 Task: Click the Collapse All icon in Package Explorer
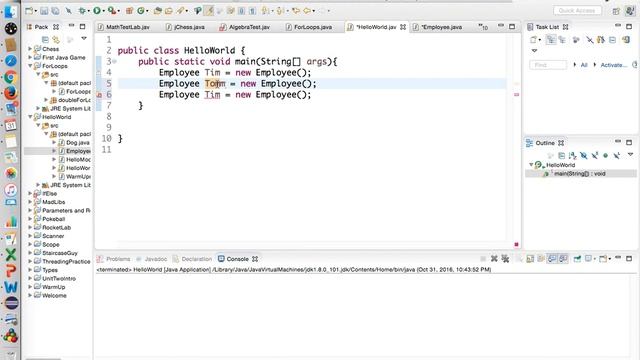[x=45, y=40]
